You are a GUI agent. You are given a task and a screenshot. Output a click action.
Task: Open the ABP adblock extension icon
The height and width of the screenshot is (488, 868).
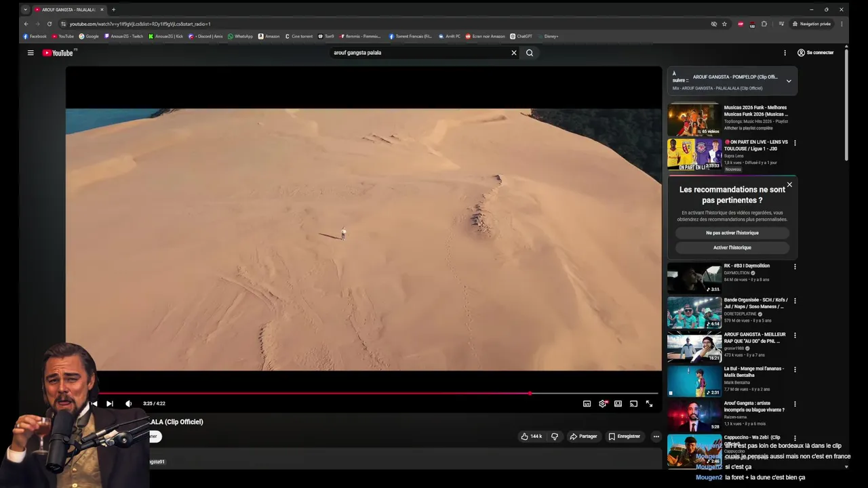click(741, 24)
